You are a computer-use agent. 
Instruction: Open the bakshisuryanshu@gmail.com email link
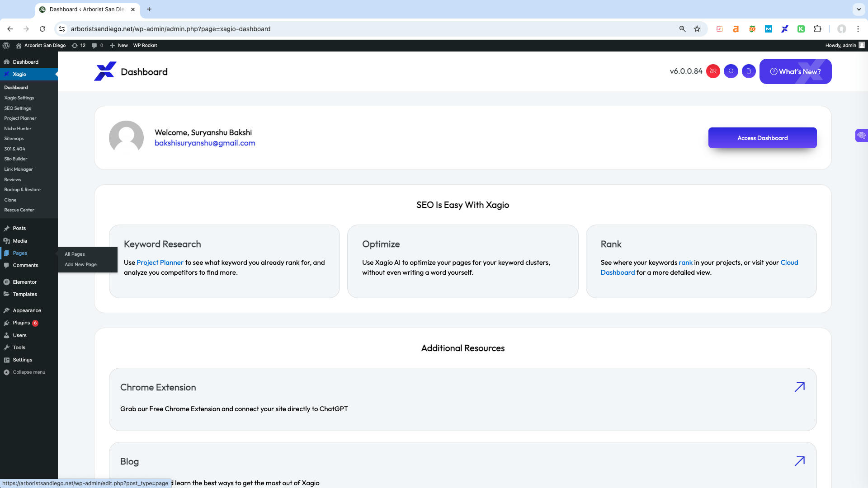coord(205,143)
